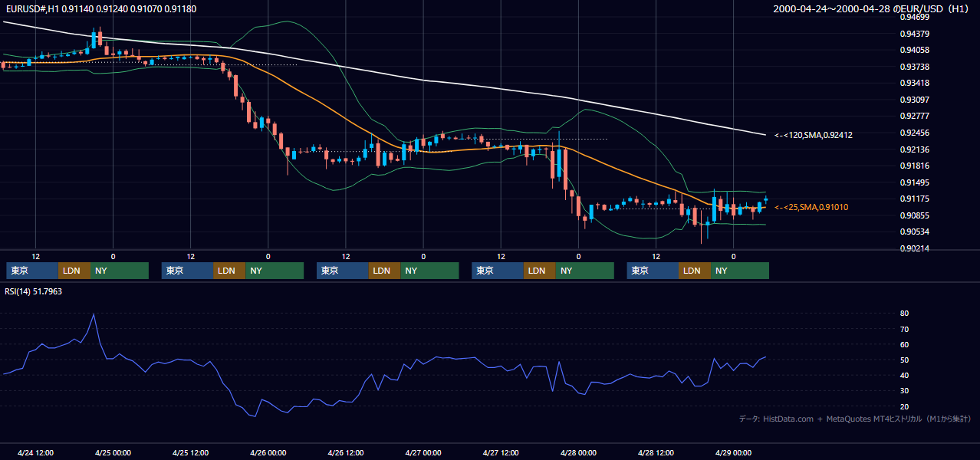Select the 4/26 00:00 time label
This screenshot has width=980, height=460.
coord(268,452)
